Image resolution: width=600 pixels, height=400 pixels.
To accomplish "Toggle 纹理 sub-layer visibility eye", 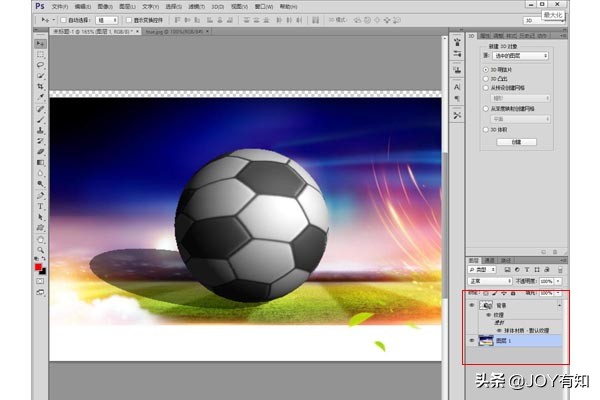I will pos(488,315).
